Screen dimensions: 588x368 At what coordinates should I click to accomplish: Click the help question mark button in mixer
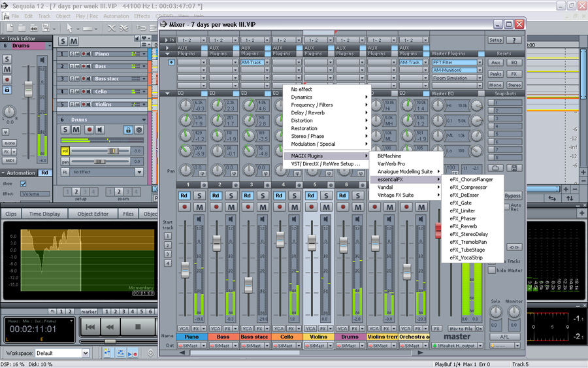click(515, 40)
